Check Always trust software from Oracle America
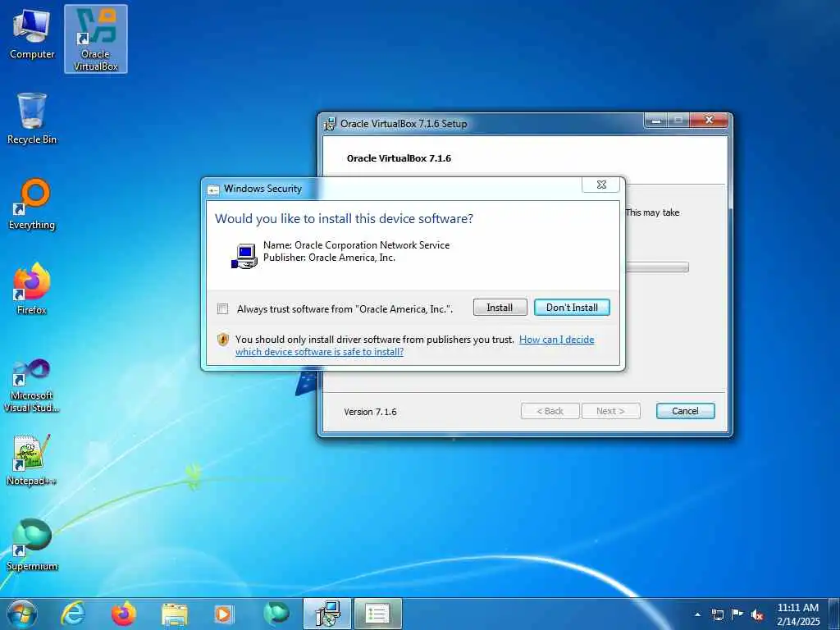840x630 pixels. [x=223, y=308]
